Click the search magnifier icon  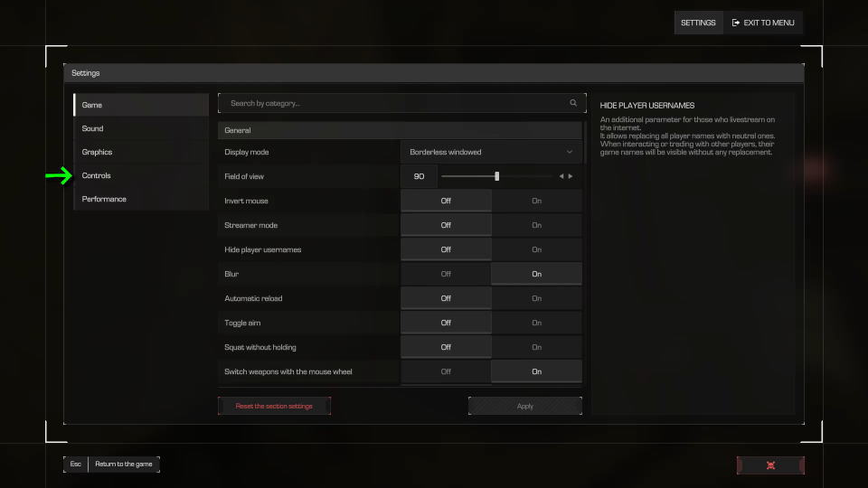(x=573, y=103)
